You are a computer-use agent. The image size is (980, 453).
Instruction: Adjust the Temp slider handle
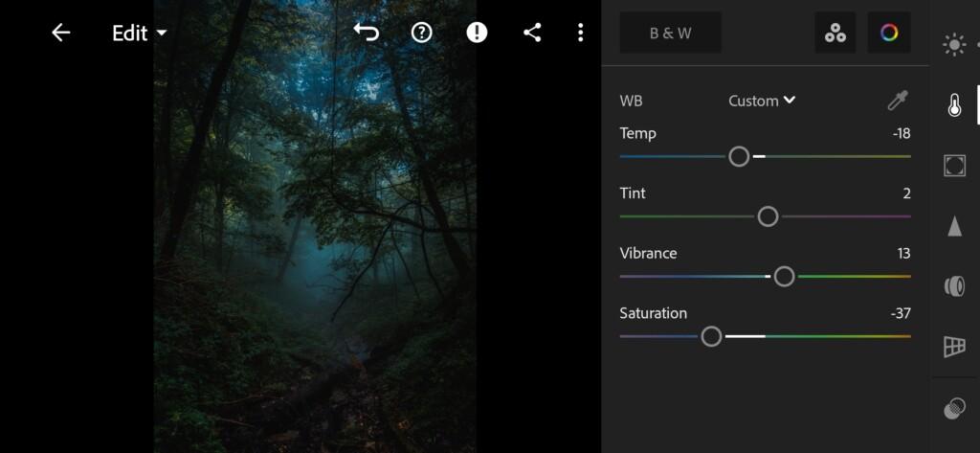click(x=739, y=156)
